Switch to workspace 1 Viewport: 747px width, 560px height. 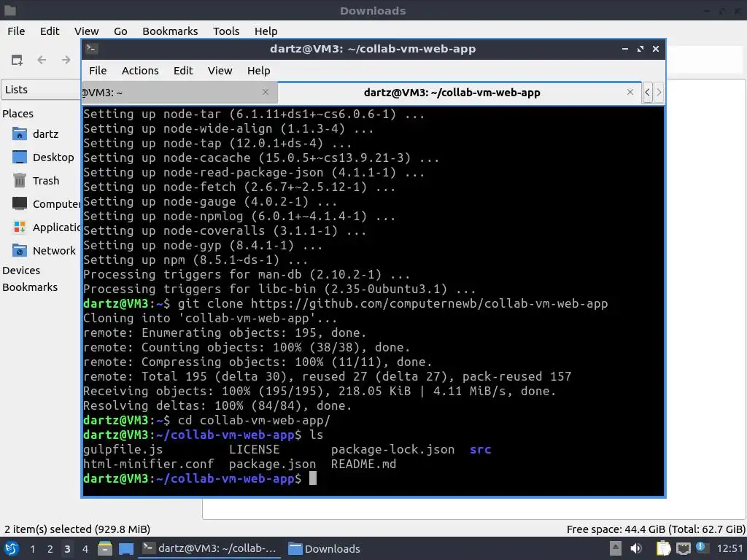click(x=32, y=549)
